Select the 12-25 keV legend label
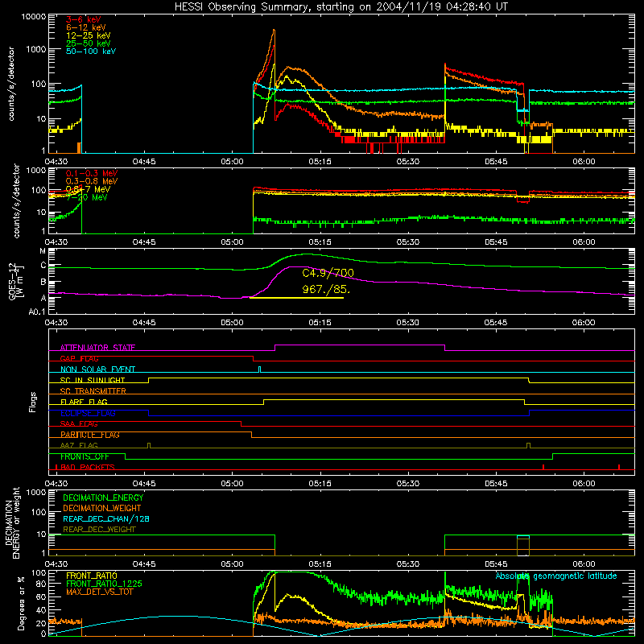The height and width of the screenshot is (644, 644). tap(88, 35)
